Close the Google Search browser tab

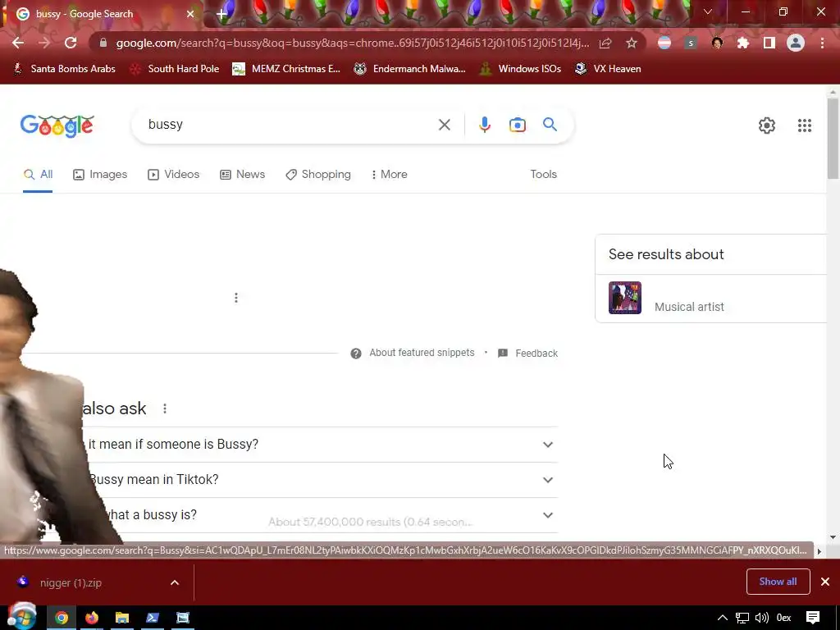tap(190, 14)
